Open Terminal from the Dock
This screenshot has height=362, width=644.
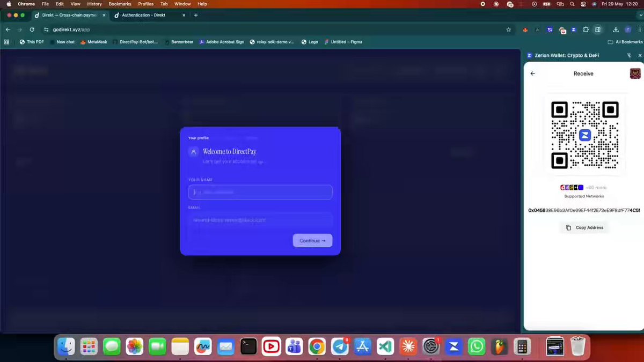[248, 347]
